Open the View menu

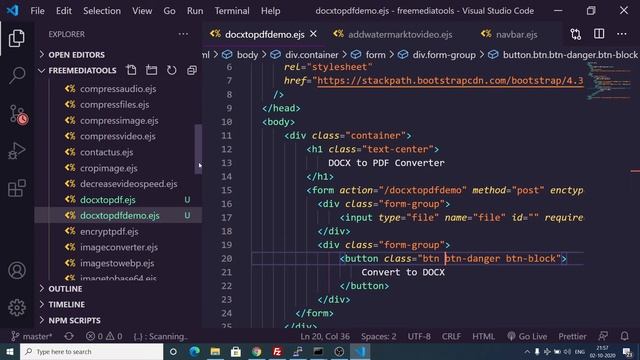142,11
